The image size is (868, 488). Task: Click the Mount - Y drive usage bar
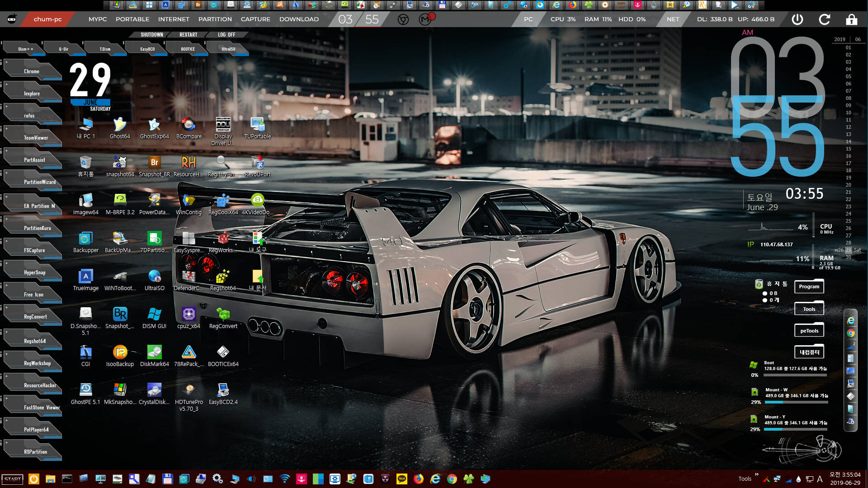click(x=796, y=429)
